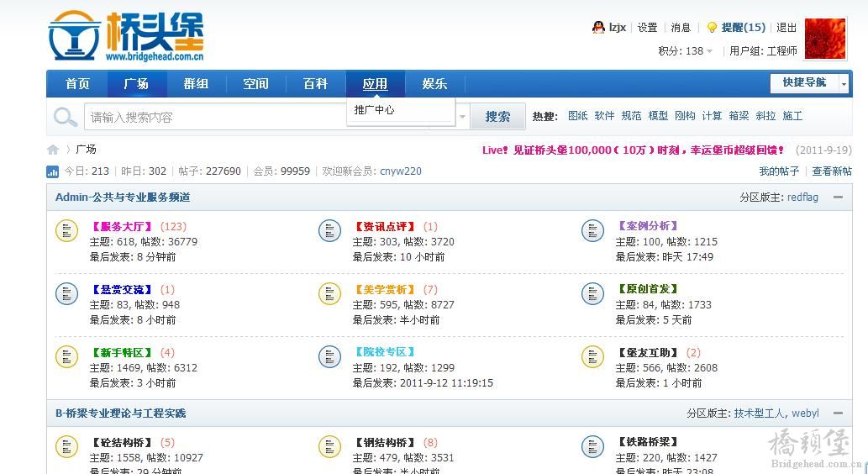The image size is (868, 474).
Task: Open 提醒(15) notifications link
Action: [x=744, y=27]
